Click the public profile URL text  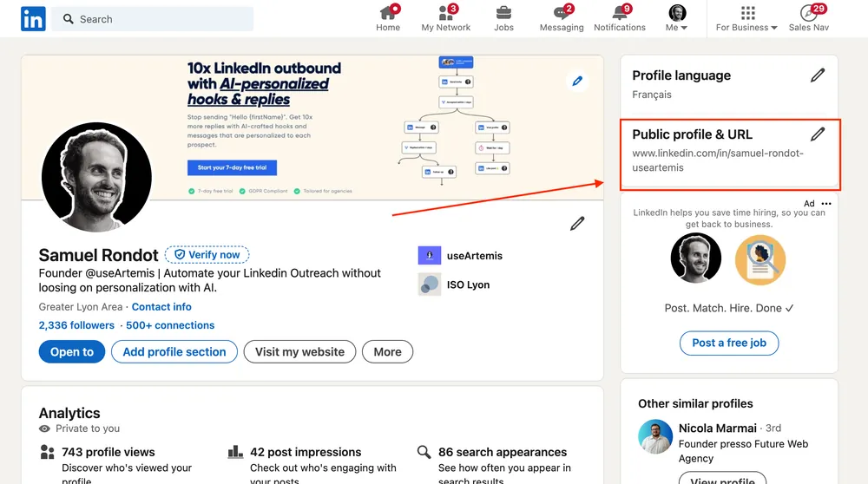(718, 160)
